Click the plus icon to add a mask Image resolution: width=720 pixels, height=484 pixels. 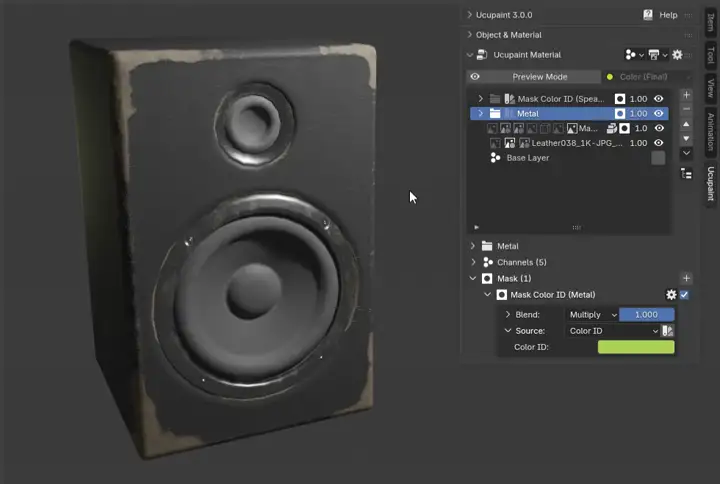tap(686, 278)
